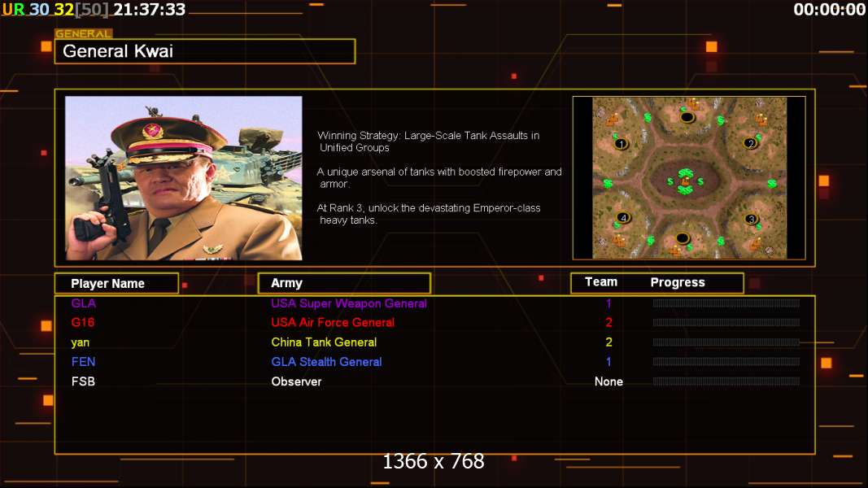Click team number in yan row
This screenshot has height=488, width=868.
pos(608,342)
